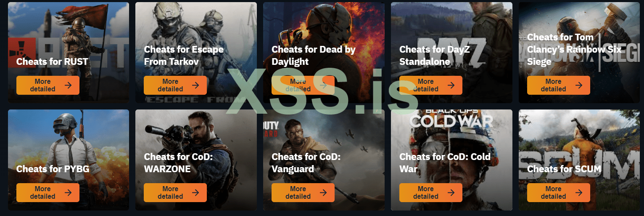Open More detailed for CoD: Cold War
The height and width of the screenshot is (216, 644).
[431, 192]
